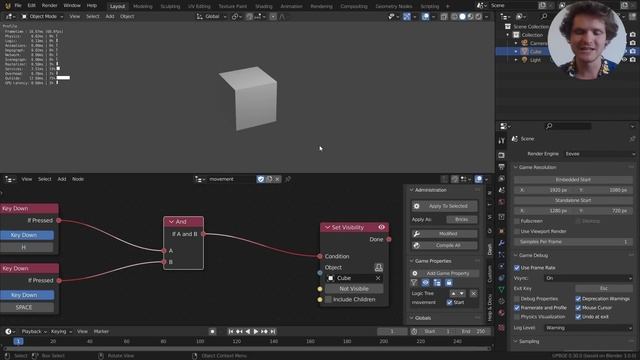Select the Light item in the outliner
Viewport: 640px width, 360px height.
pyautogui.click(x=535, y=60)
